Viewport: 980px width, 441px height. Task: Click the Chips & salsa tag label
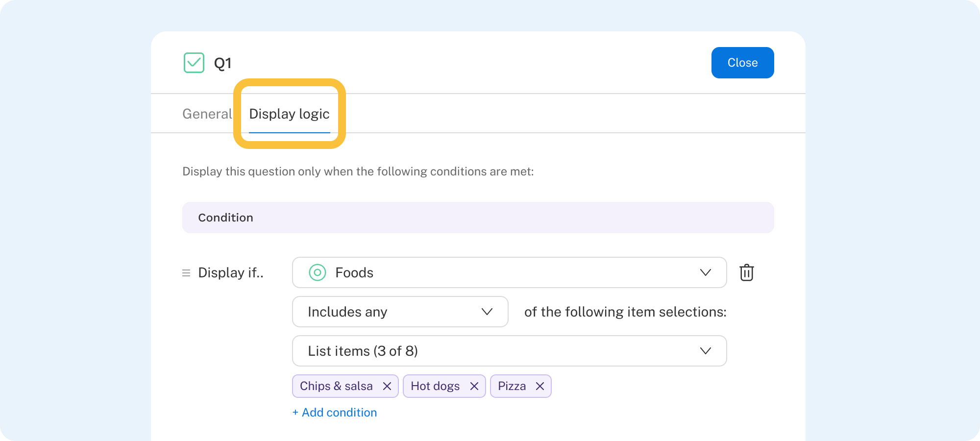click(x=336, y=386)
